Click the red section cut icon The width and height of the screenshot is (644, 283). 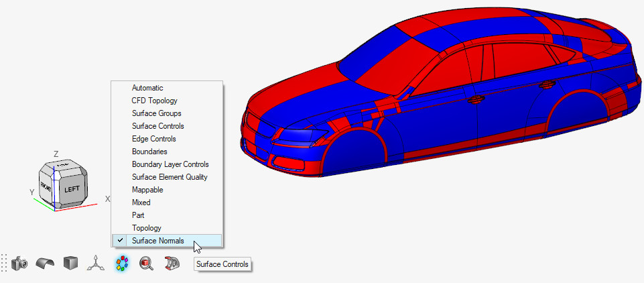pyautogui.click(x=172, y=264)
